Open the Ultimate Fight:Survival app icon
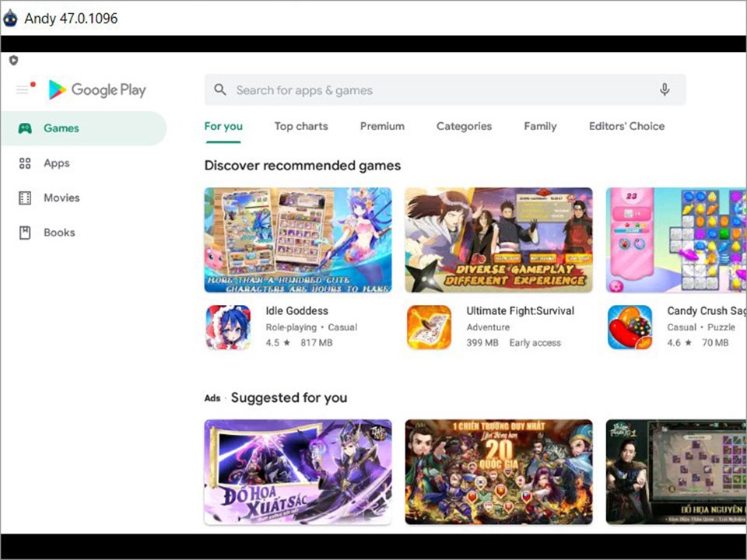747x560 pixels. click(x=430, y=327)
